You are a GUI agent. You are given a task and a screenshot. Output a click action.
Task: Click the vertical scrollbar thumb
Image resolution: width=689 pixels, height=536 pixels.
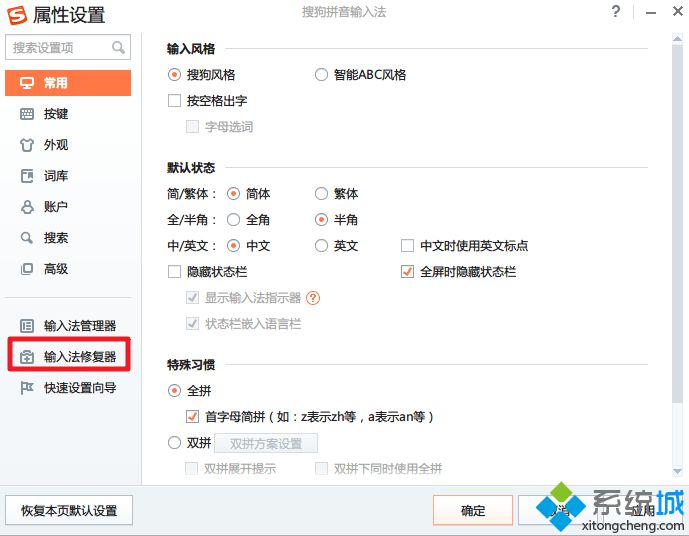tap(677, 223)
